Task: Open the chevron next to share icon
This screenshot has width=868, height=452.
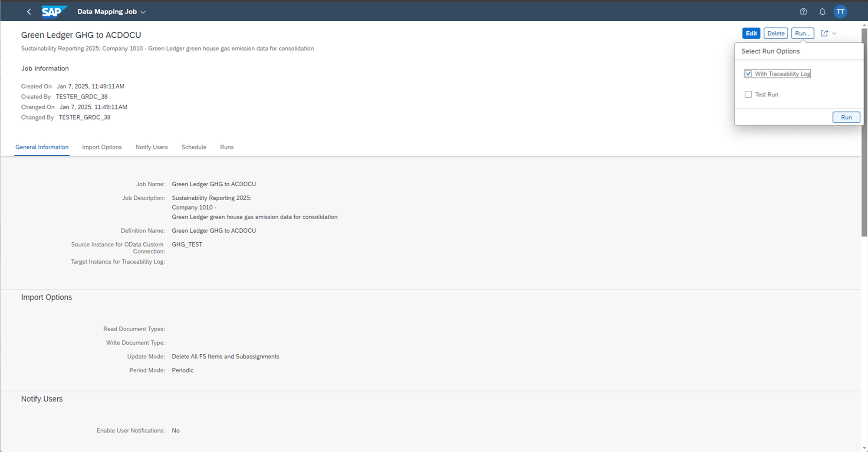Action: [x=834, y=33]
